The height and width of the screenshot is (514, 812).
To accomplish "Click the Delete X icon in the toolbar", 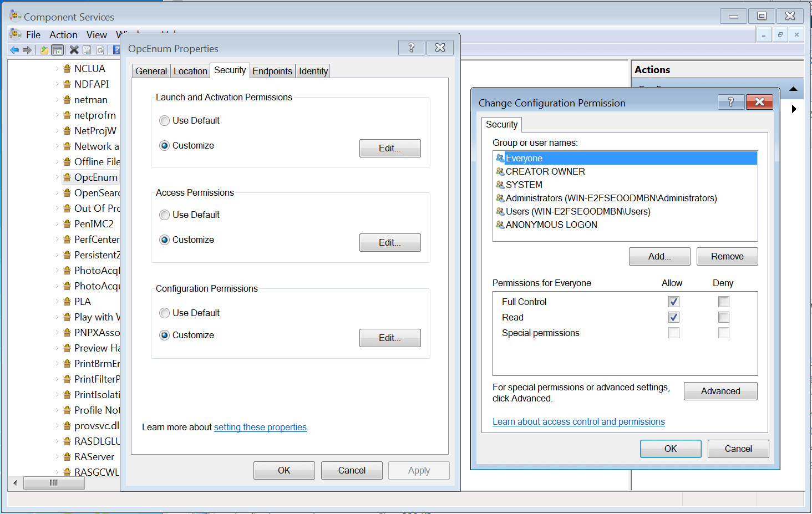I will click(x=74, y=50).
